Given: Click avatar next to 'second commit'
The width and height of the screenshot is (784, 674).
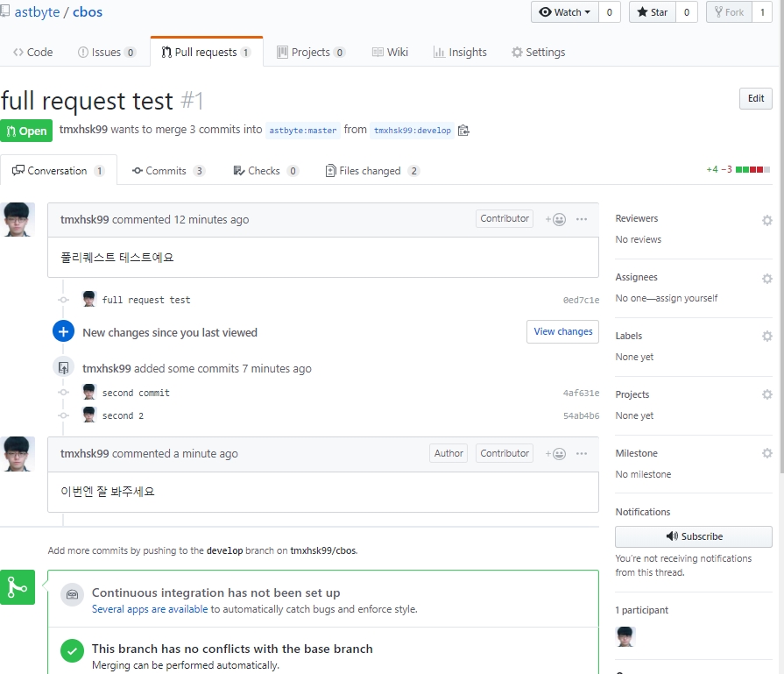Looking at the screenshot, I should 89,392.
